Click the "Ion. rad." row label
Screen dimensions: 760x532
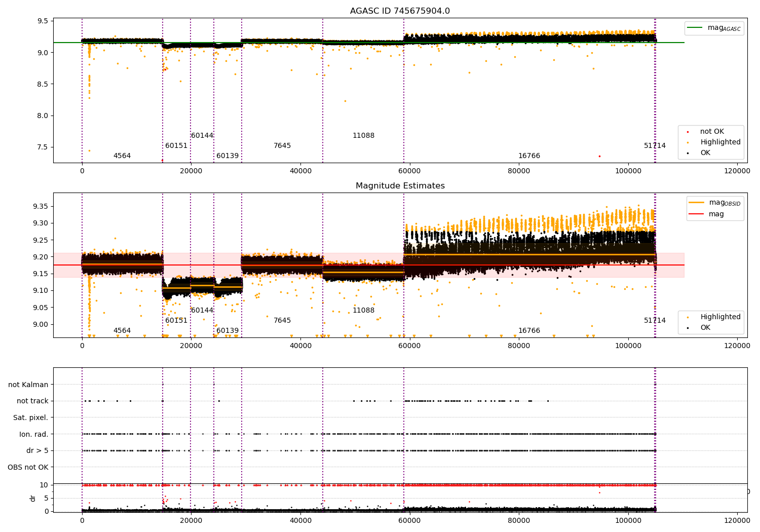point(34,434)
